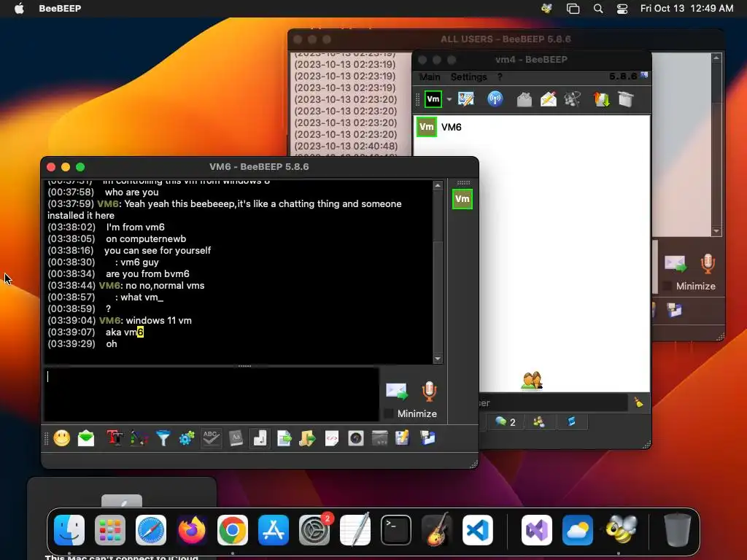Click up arrow of VM6 chat scrollbar

438,185
